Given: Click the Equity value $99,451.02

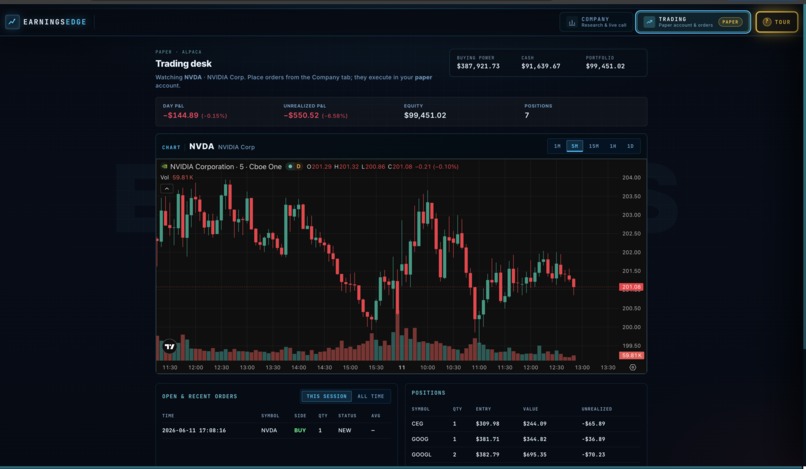Looking at the screenshot, I should pos(425,115).
